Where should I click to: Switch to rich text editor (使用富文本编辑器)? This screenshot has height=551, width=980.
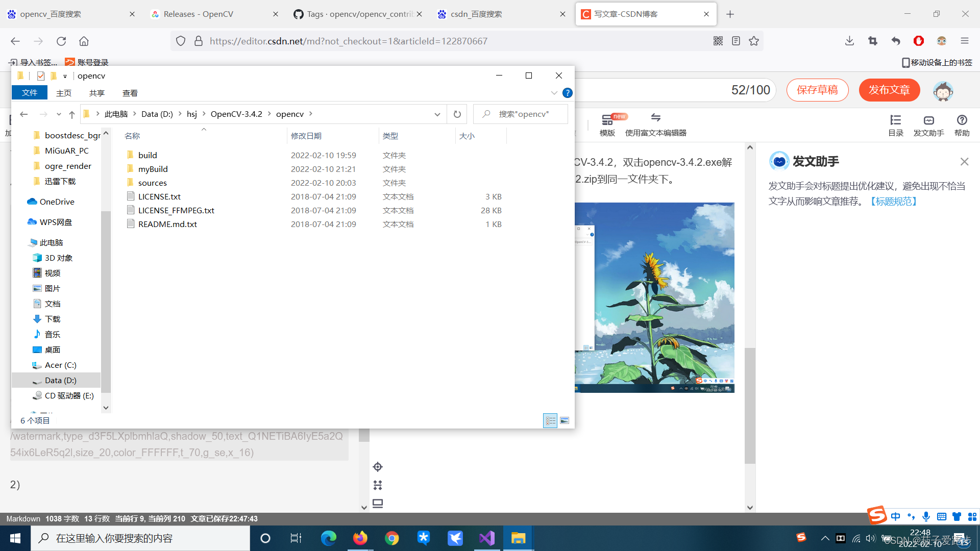click(655, 126)
